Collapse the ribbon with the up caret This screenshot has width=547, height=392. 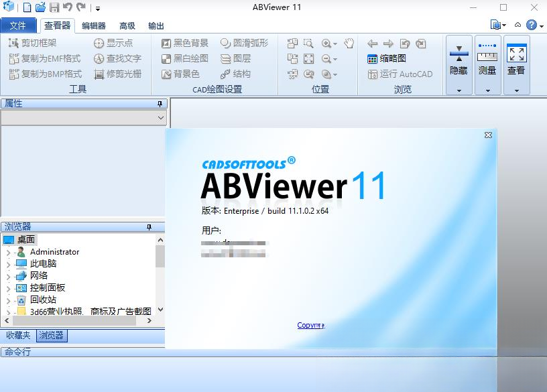518,25
